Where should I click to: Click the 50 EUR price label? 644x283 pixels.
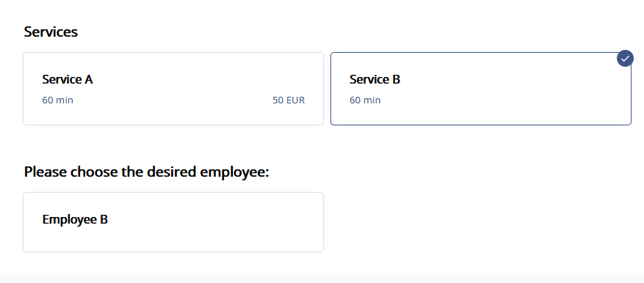pos(289,100)
